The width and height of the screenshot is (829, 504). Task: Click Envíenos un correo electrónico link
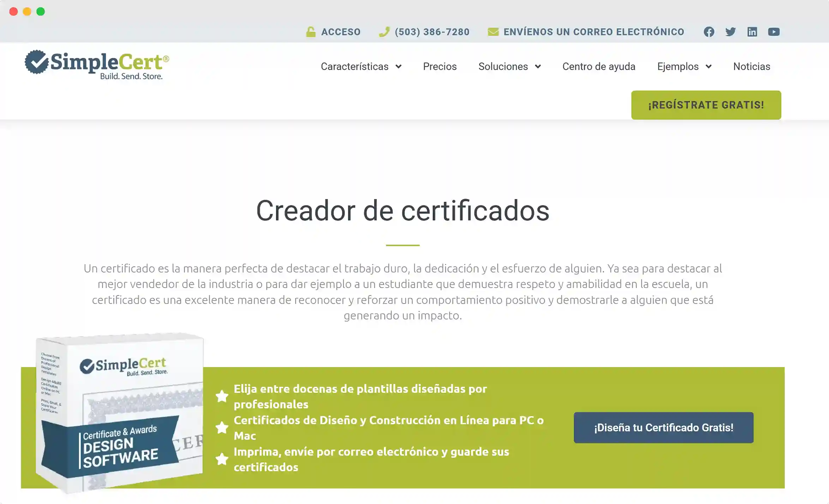coord(594,32)
